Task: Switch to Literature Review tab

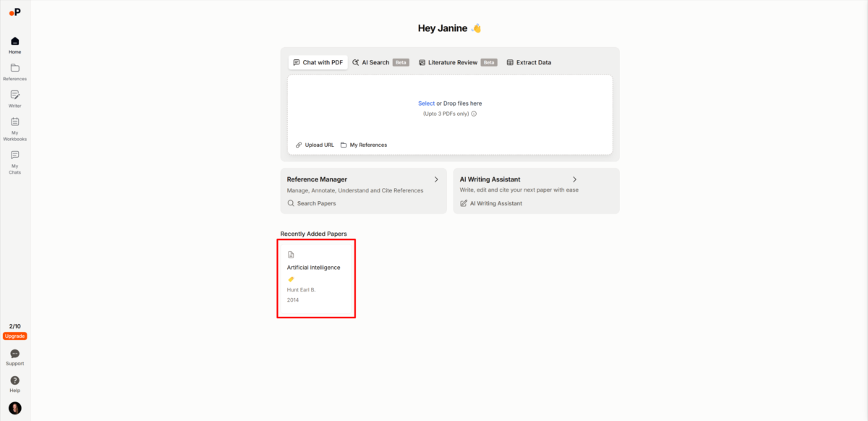Action: coord(452,63)
